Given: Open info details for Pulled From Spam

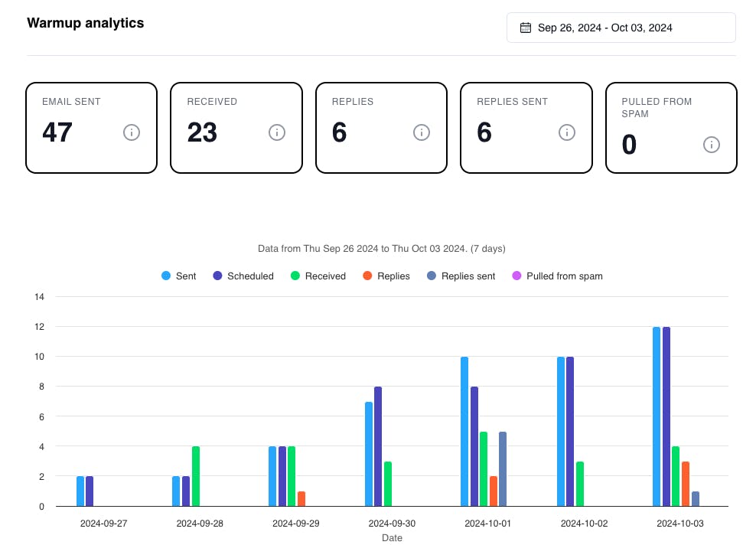Looking at the screenshot, I should tap(712, 145).
